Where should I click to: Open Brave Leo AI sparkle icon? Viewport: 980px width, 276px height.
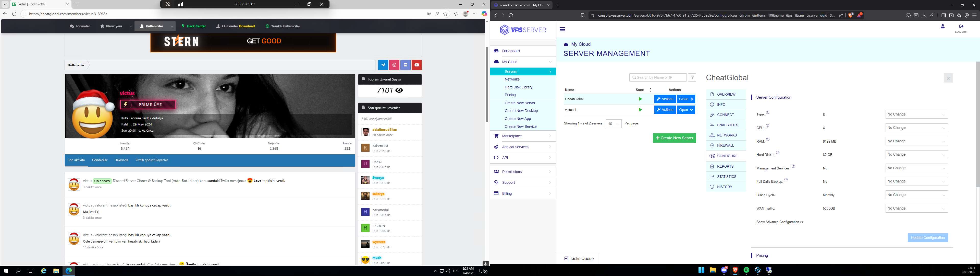tap(959, 15)
